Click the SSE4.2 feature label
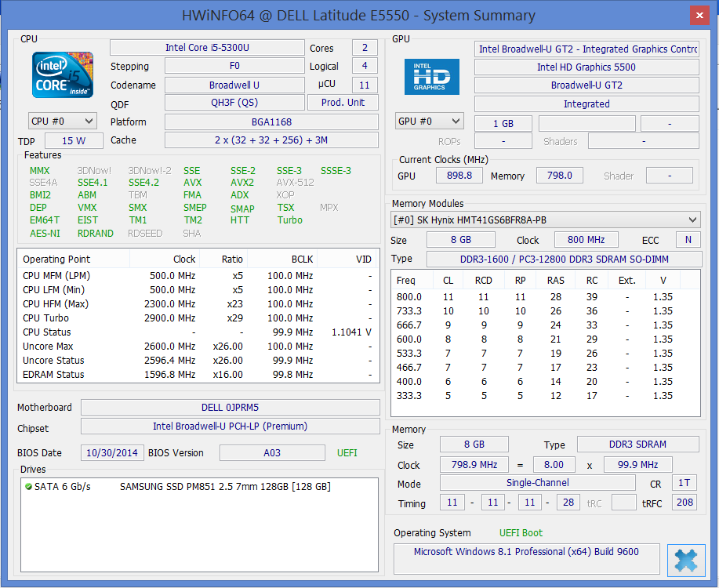 tap(143, 183)
